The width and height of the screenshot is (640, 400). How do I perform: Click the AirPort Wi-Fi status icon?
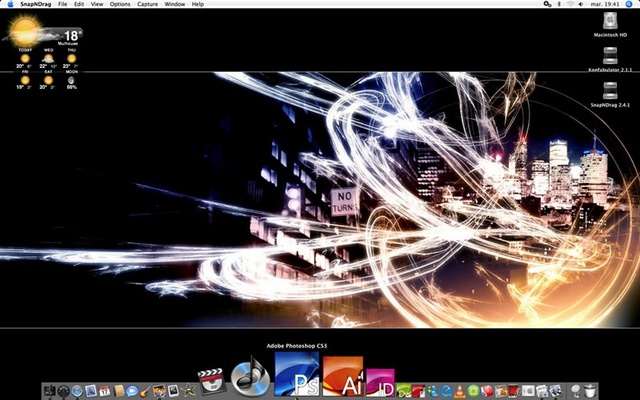[570, 4]
